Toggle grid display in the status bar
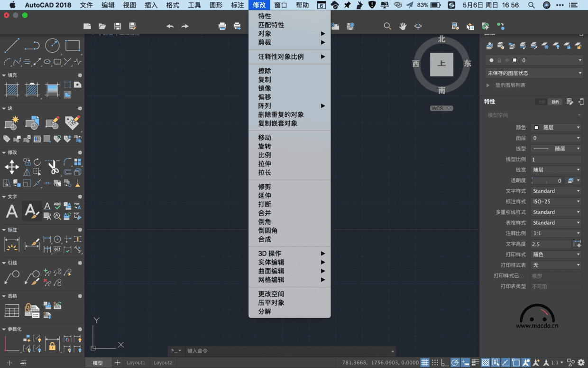The height and width of the screenshot is (368, 588). (424, 362)
